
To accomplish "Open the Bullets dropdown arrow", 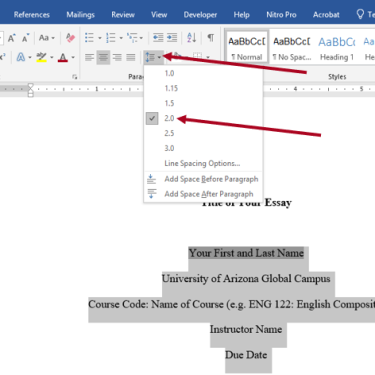I will [100, 38].
